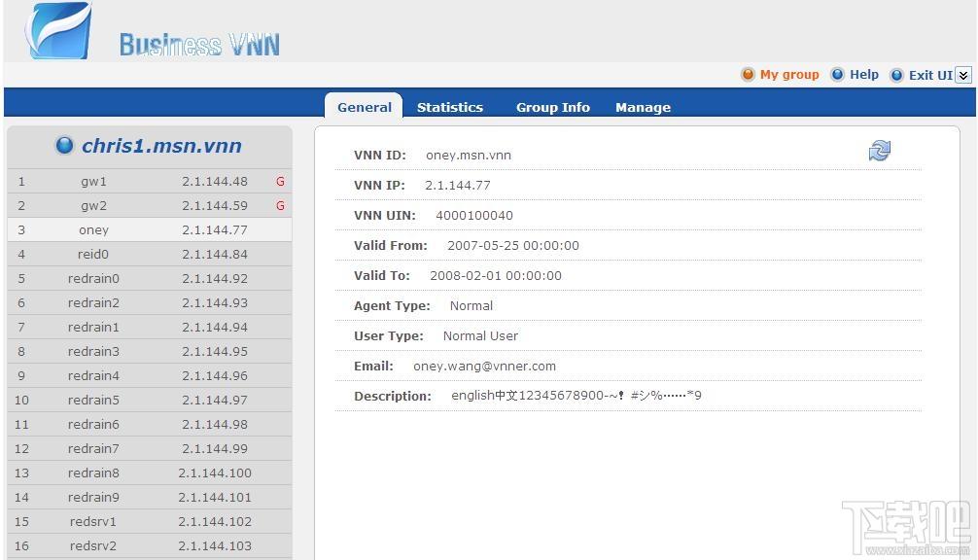The height and width of the screenshot is (560, 978).
Task: Open the Manage tab
Action: tap(643, 107)
